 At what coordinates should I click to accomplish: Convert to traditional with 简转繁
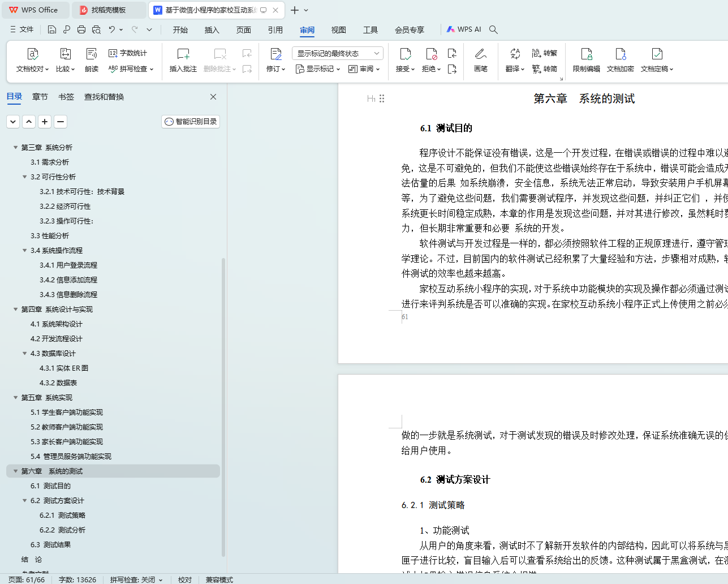pyautogui.click(x=545, y=53)
